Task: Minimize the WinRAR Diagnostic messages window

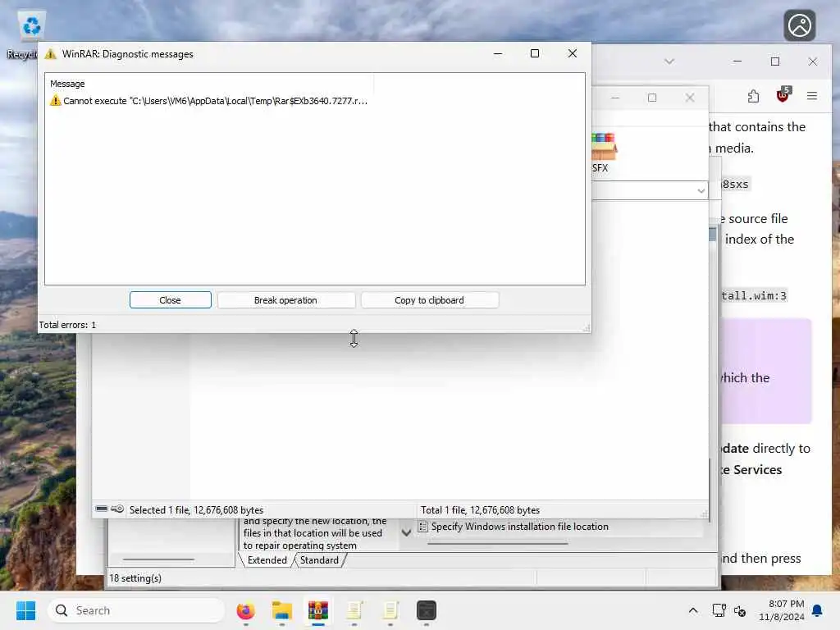Action: point(498,53)
